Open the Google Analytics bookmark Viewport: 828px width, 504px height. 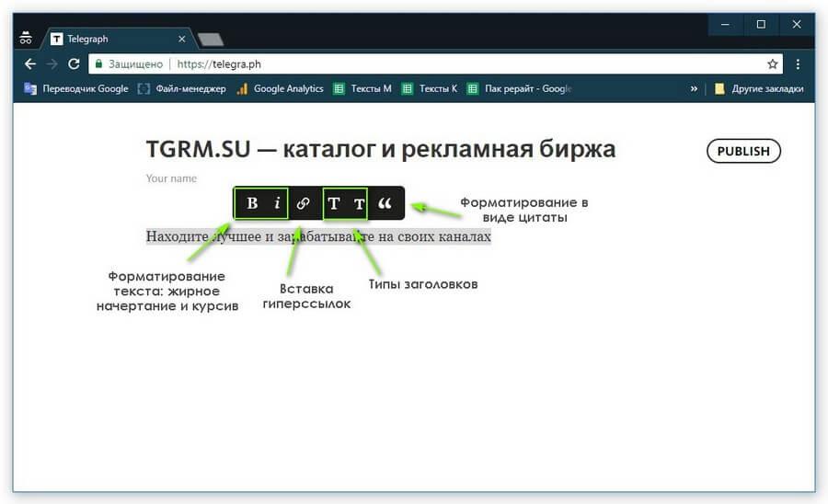tap(280, 89)
